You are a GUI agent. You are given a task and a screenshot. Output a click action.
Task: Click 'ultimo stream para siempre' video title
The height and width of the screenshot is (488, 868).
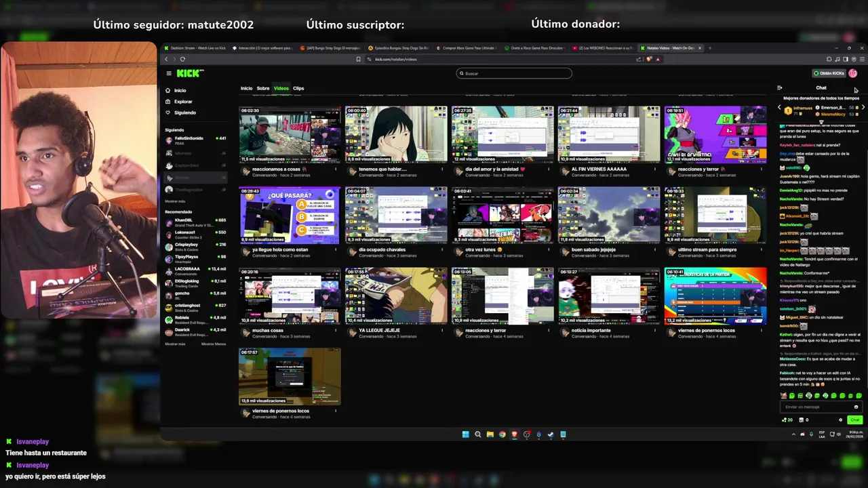[x=707, y=249]
